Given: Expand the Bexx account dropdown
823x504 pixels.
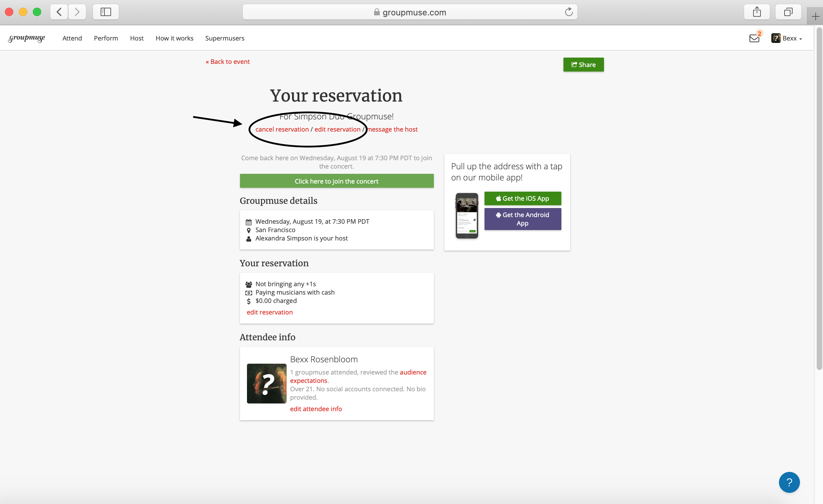Looking at the screenshot, I should [x=787, y=38].
